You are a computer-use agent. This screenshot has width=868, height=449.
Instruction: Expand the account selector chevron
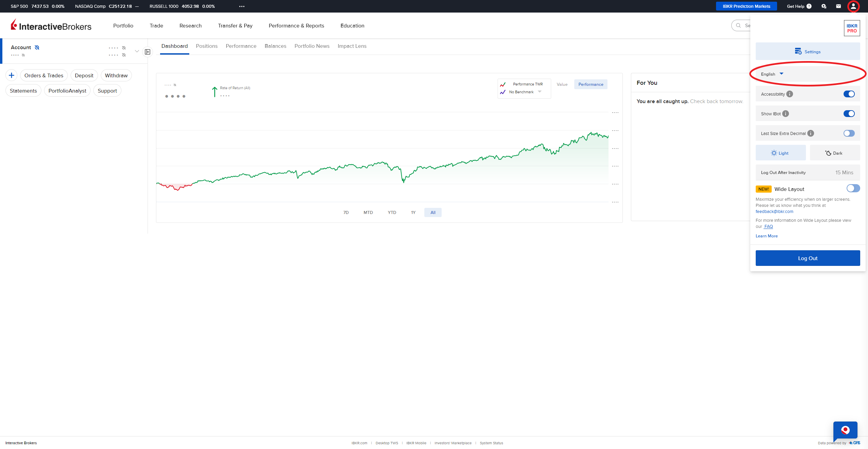[x=137, y=51]
